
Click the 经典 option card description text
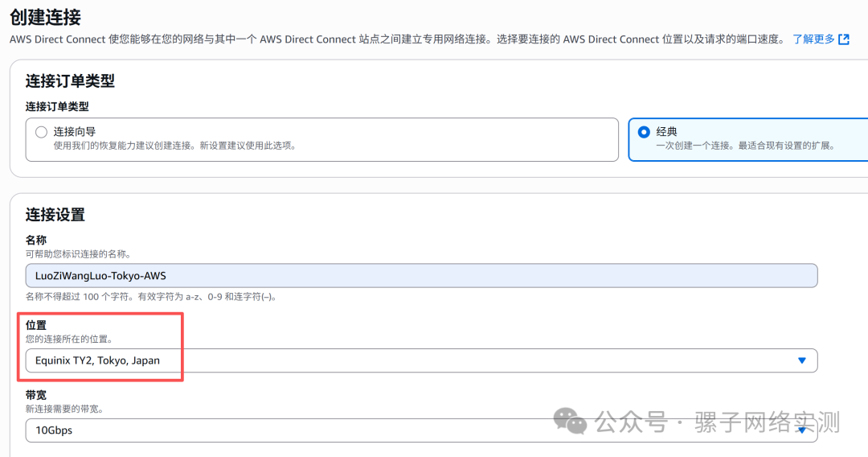pyautogui.click(x=745, y=146)
